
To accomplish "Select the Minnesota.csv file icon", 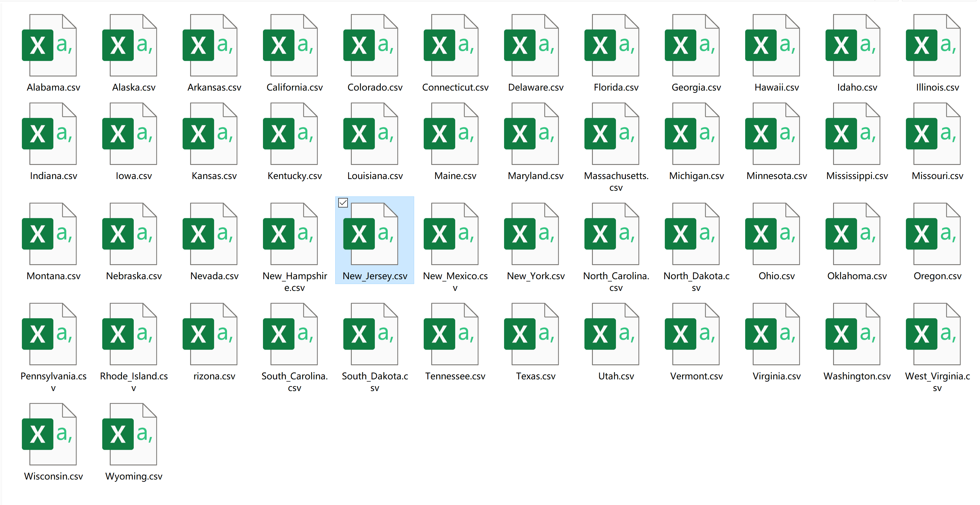I will click(772, 133).
